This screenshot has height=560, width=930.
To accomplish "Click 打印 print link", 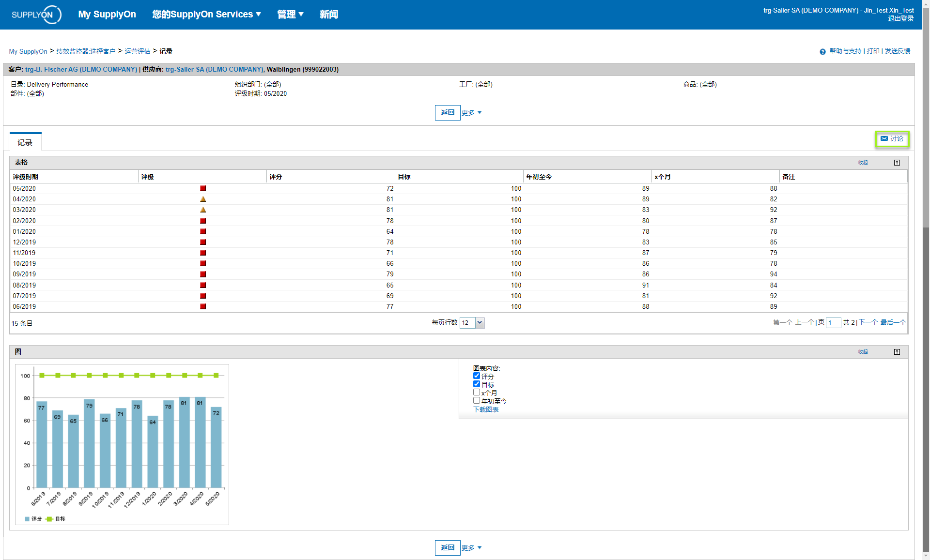I will [x=873, y=51].
